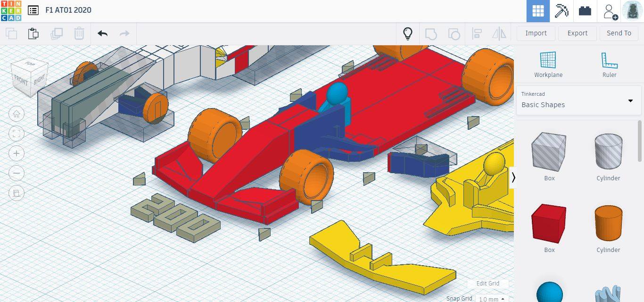Zoom in with the plus button
The image size is (644, 302).
[x=17, y=153]
